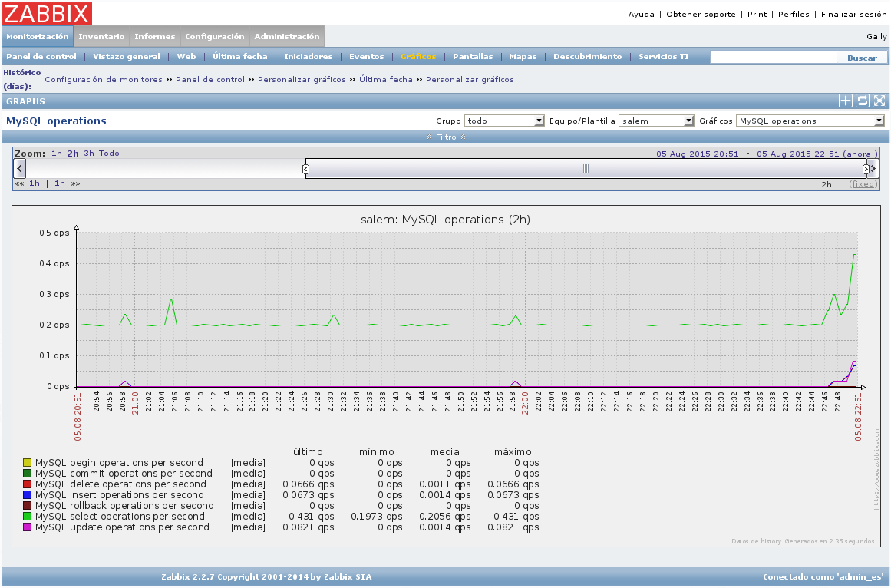
Task: Open Obtener soporte link
Action: [x=701, y=15]
